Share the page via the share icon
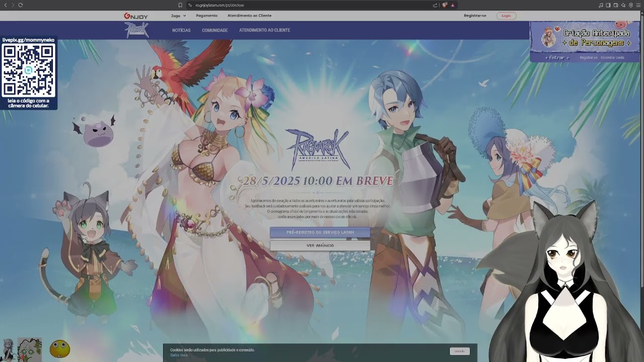The image size is (644, 362). (x=435, y=5)
